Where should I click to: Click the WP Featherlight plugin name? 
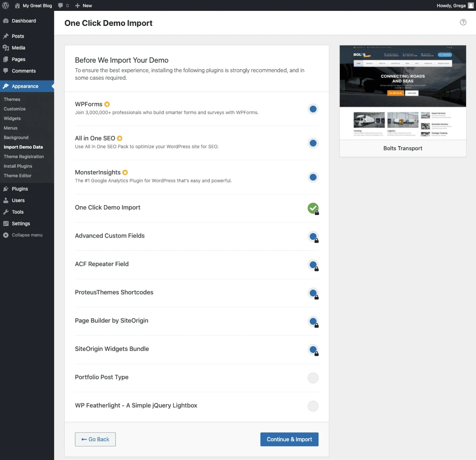pos(136,405)
